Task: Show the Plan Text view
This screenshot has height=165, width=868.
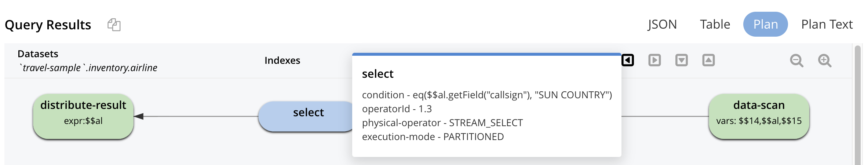Action: pos(827,24)
